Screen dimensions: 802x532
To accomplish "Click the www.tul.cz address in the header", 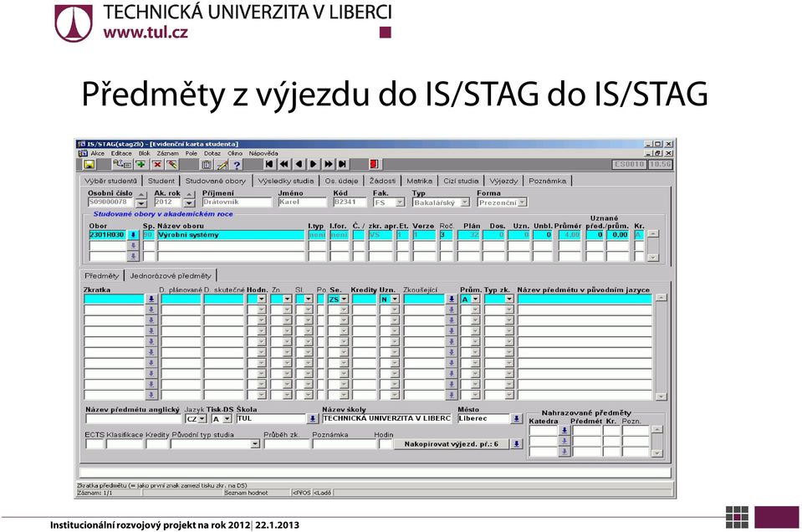I will [146, 33].
